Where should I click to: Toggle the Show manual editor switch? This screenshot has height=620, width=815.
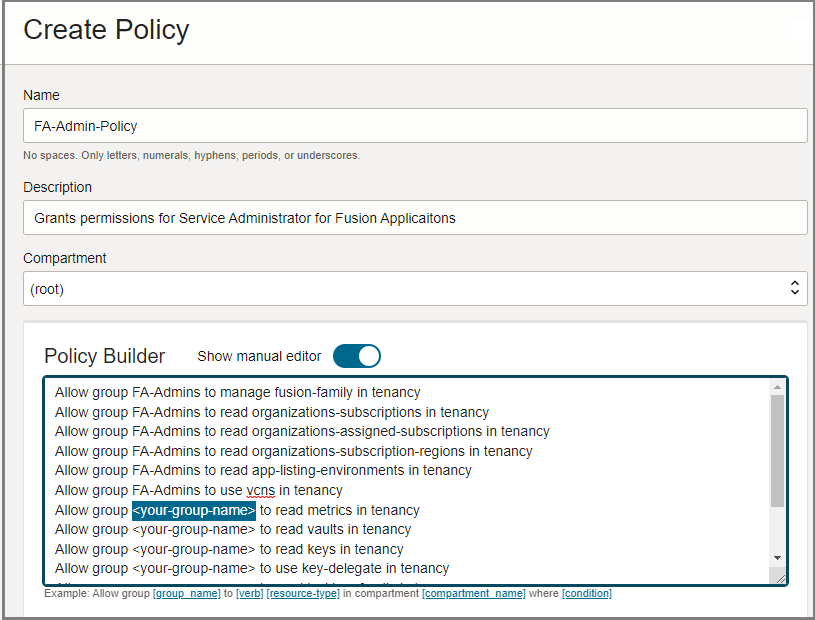357,356
